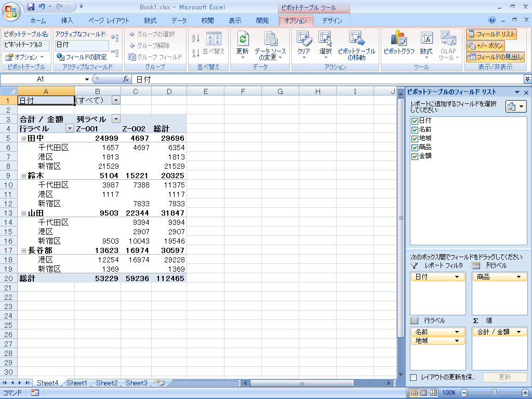Toggle the +/- ボタン display

(486, 46)
